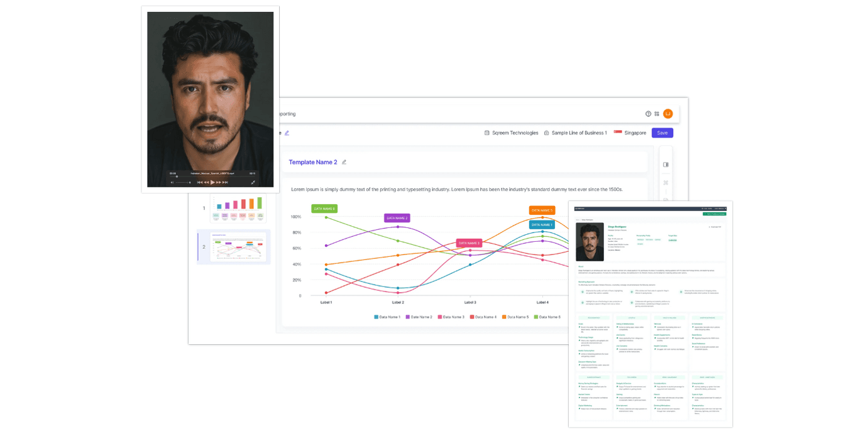Skip to the next track in player
The height and width of the screenshot is (434, 868).
[225, 182]
